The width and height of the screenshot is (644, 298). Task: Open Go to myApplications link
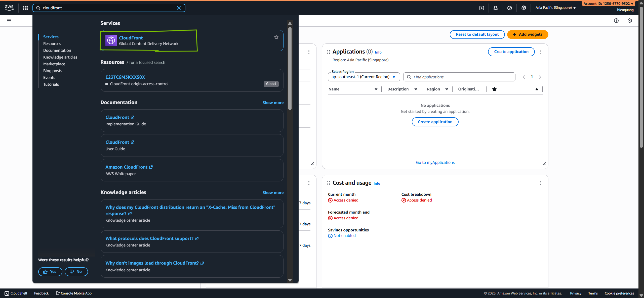pyautogui.click(x=435, y=163)
